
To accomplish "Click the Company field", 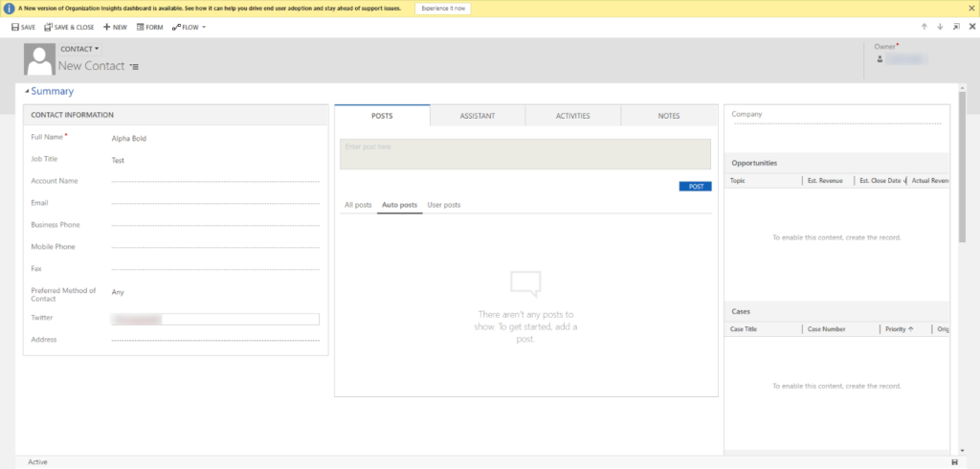I will (x=836, y=123).
